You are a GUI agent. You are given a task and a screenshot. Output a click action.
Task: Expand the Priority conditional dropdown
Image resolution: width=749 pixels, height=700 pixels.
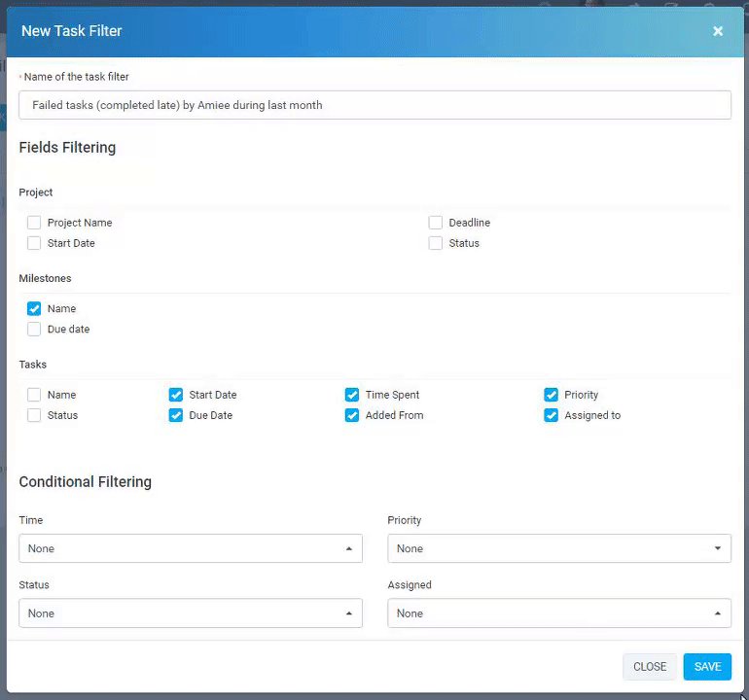[x=558, y=548]
